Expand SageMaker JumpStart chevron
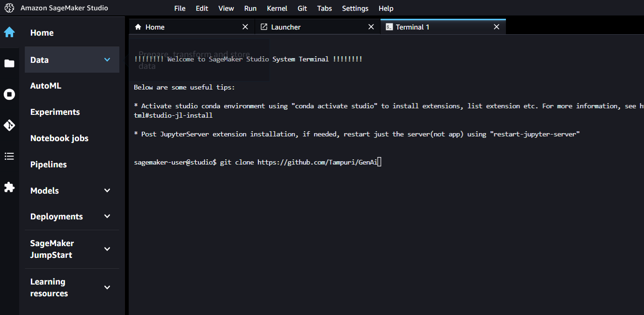This screenshot has height=315, width=644. pyautogui.click(x=107, y=249)
